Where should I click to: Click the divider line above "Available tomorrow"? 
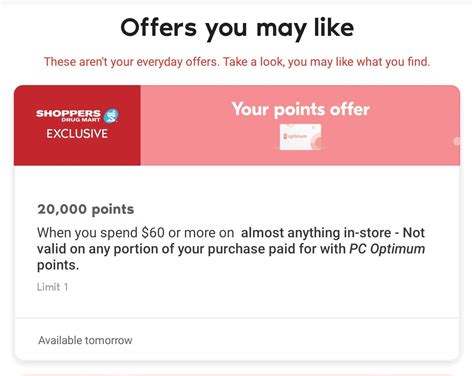pos(237,317)
